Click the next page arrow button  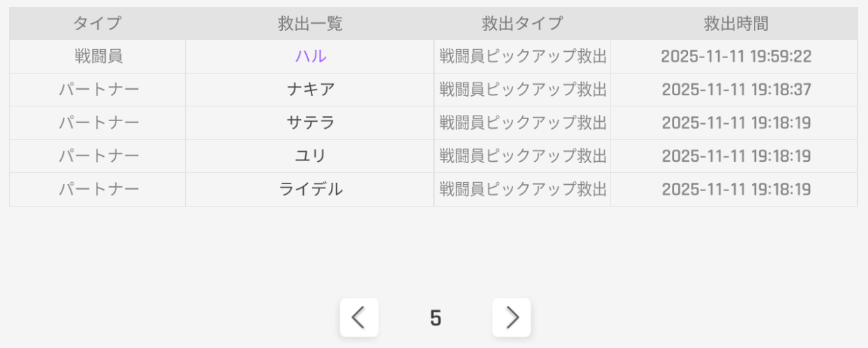[512, 318]
